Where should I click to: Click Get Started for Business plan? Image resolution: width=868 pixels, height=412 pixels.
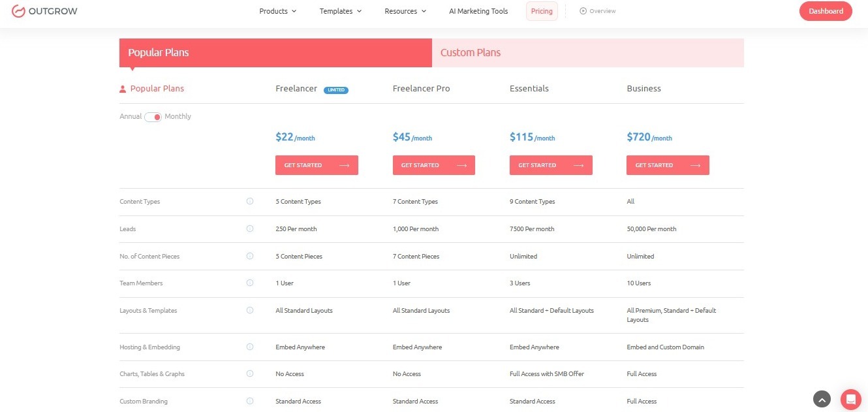point(668,165)
